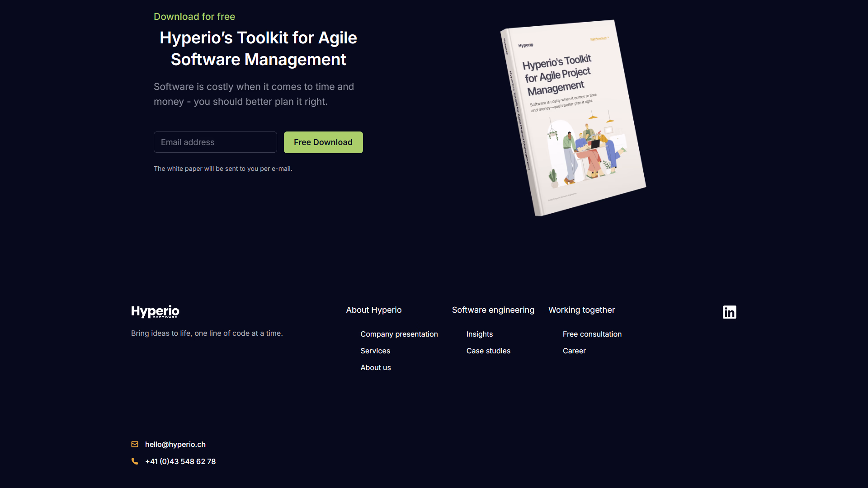Screen dimensions: 868x488
Task: Click the phone handset icon
Action: 135,461
